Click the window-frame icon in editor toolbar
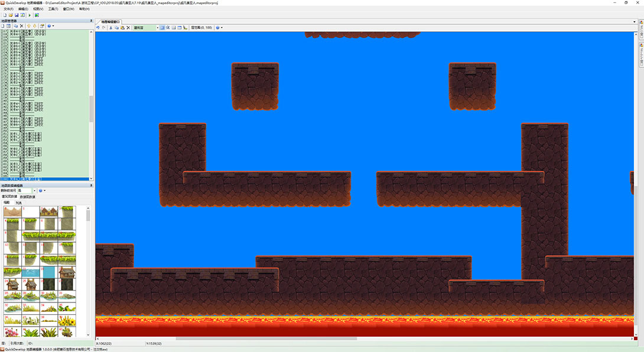This screenshot has width=644, height=352. (x=180, y=28)
